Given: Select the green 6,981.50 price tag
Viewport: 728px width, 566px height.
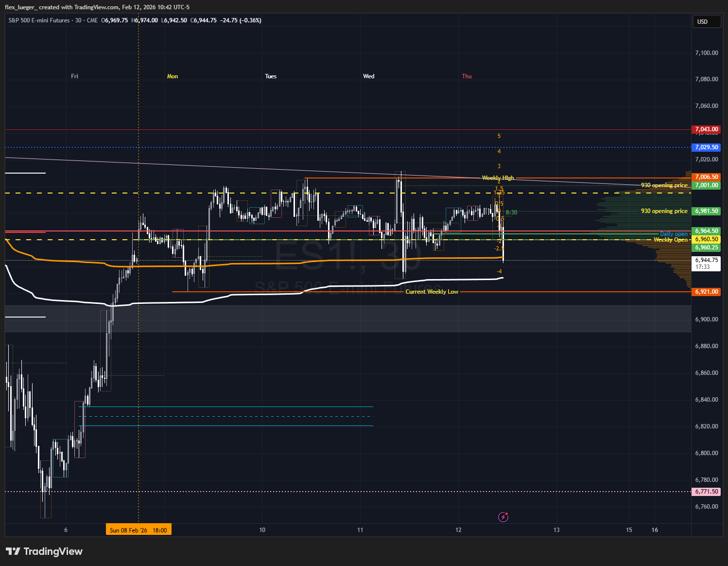Looking at the screenshot, I should point(706,211).
